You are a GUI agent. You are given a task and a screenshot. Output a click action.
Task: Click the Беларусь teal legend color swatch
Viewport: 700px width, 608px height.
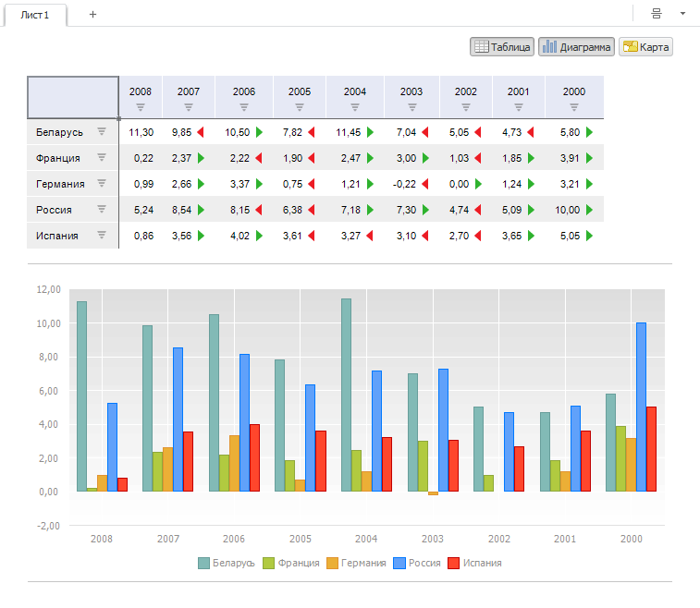203,563
